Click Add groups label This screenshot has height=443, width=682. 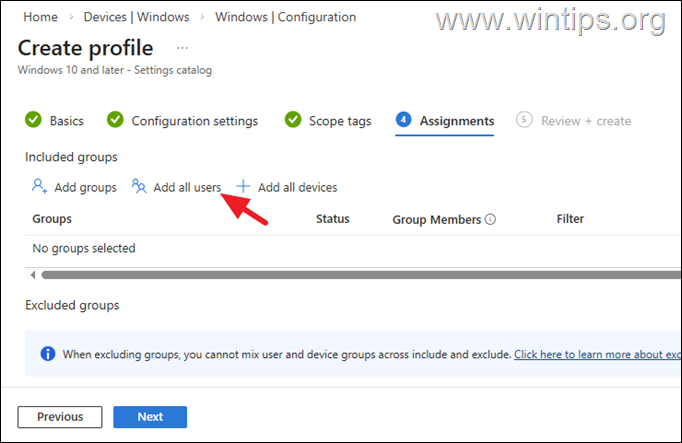coord(85,187)
